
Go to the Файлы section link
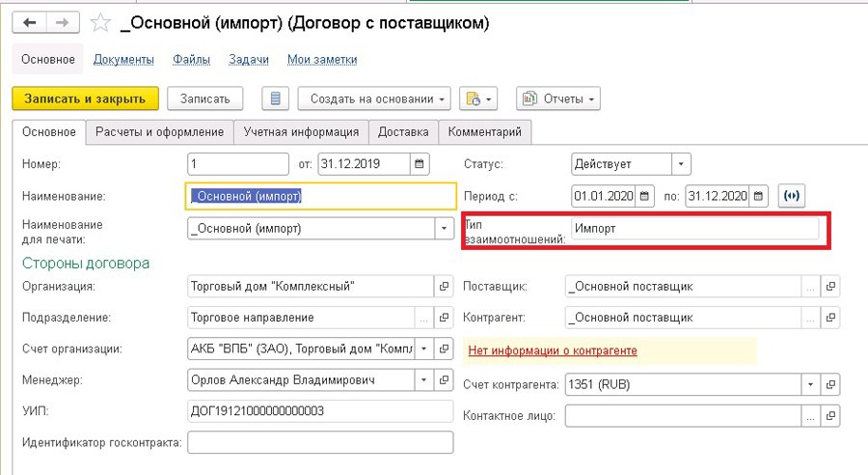[x=191, y=60]
